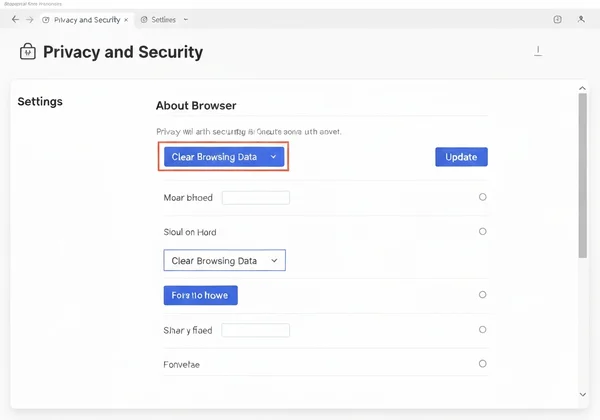Click the lock icon beside page title
The width and height of the screenshot is (600, 420).
tap(28, 52)
